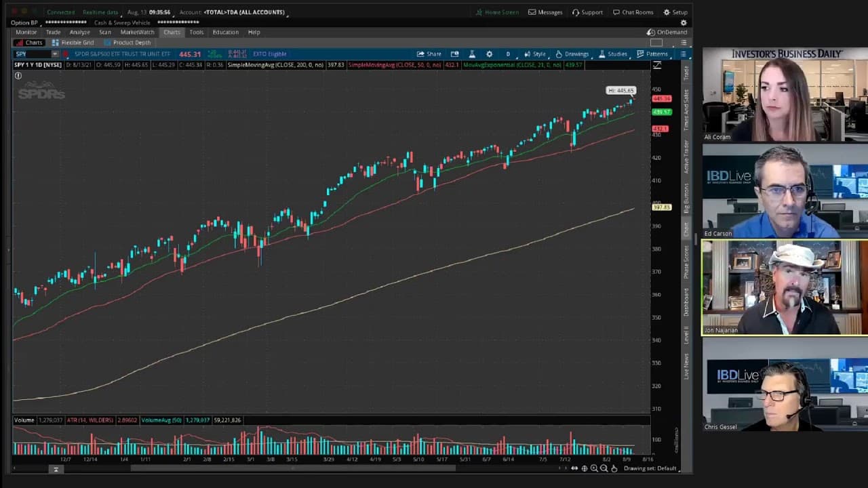Screen dimensions: 868x488
Task: Open the MarketWatch tab
Action: point(137,32)
